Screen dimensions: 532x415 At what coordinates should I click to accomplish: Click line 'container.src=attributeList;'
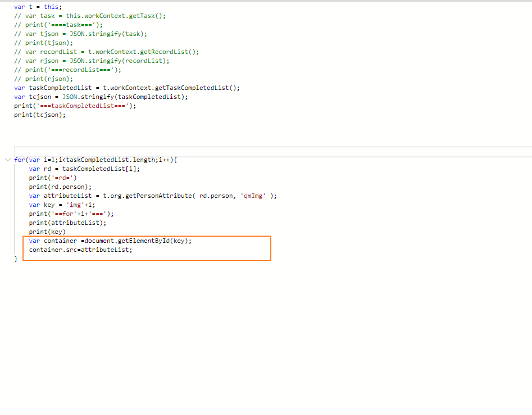point(80,250)
